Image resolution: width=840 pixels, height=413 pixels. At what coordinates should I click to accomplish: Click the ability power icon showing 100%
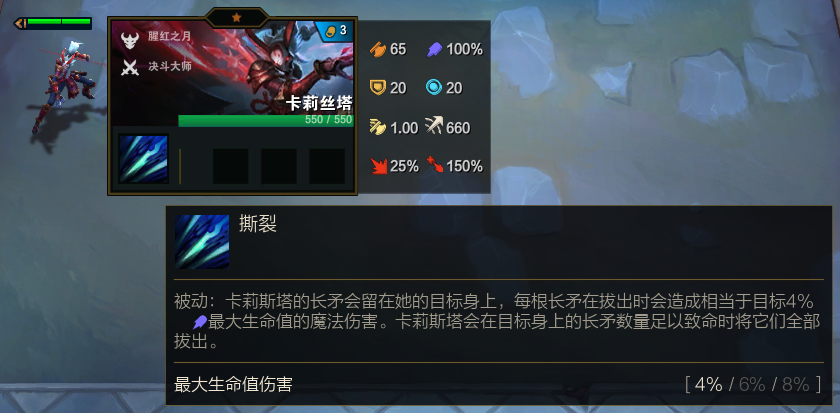(x=434, y=49)
